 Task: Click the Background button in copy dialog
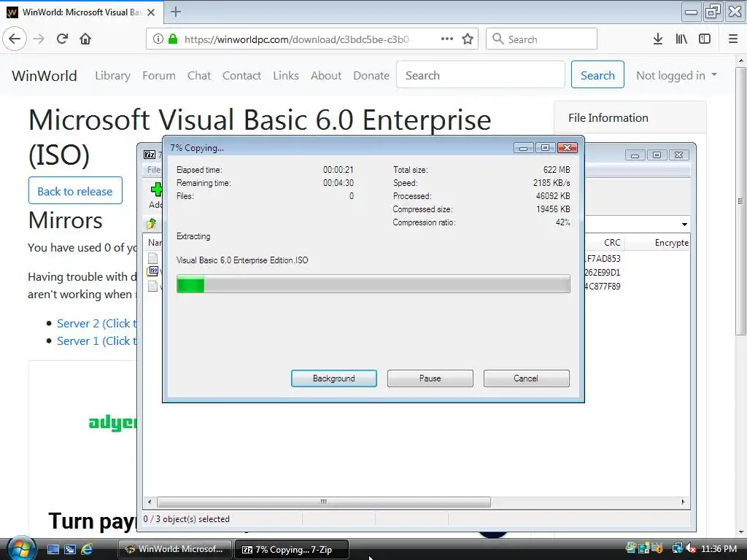tap(334, 378)
